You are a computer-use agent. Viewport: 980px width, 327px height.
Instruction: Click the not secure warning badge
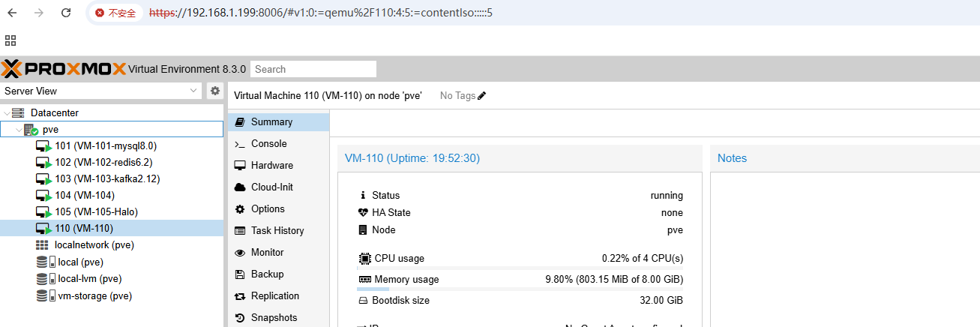(115, 13)
